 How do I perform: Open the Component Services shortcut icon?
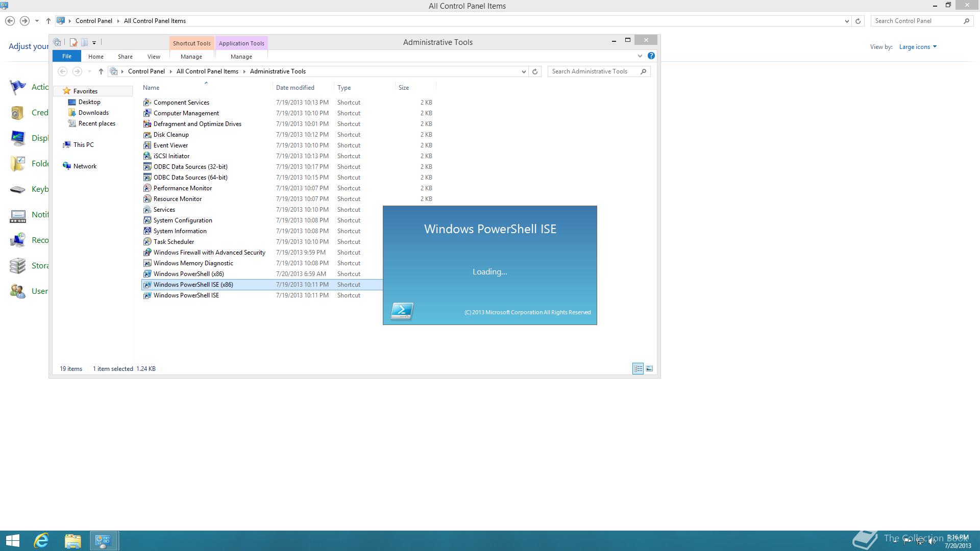(x=148, y=103)
